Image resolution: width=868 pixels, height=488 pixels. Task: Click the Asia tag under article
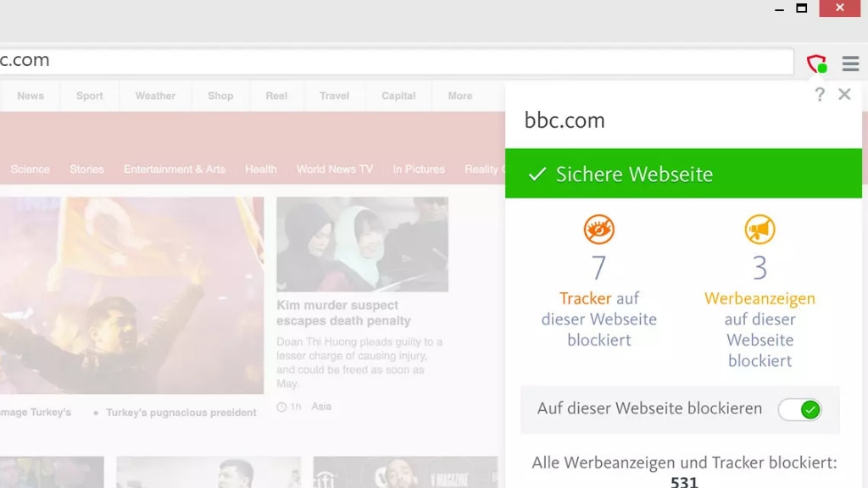pos(321,407)
